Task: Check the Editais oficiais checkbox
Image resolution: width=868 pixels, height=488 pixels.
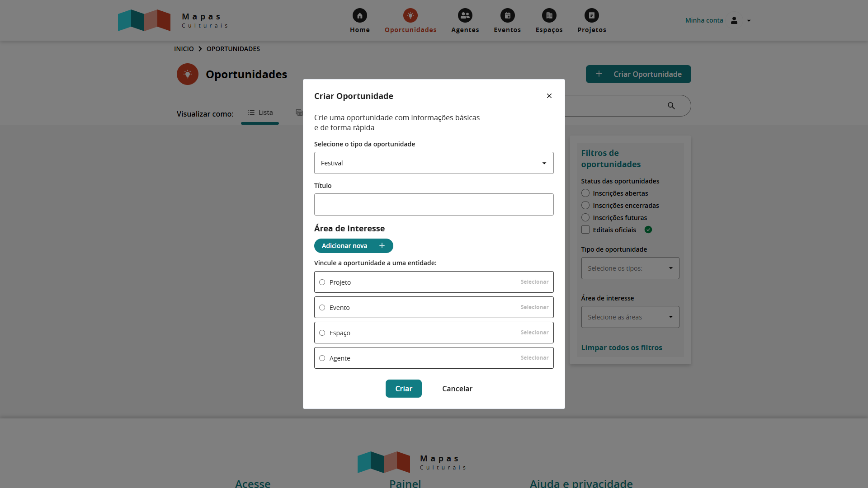Action: click(x=585, y=230)
